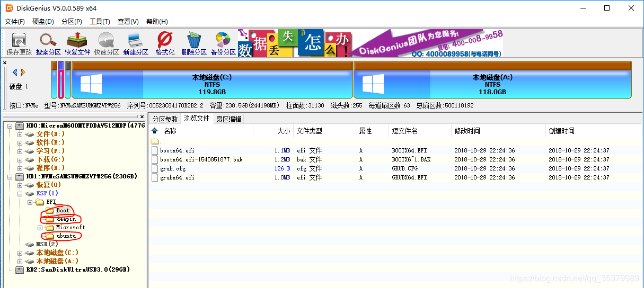Open the 帮助(H) menu

point(156,22)
